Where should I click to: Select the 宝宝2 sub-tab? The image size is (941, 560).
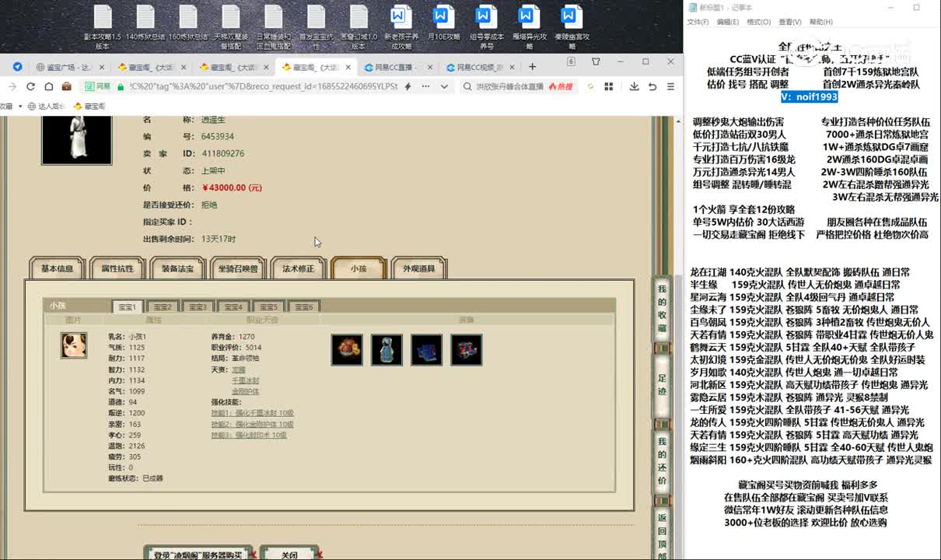click(161, 307)
